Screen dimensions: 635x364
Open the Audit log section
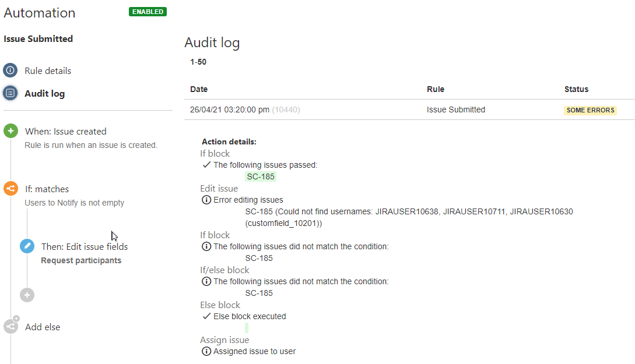coord(44,93)
